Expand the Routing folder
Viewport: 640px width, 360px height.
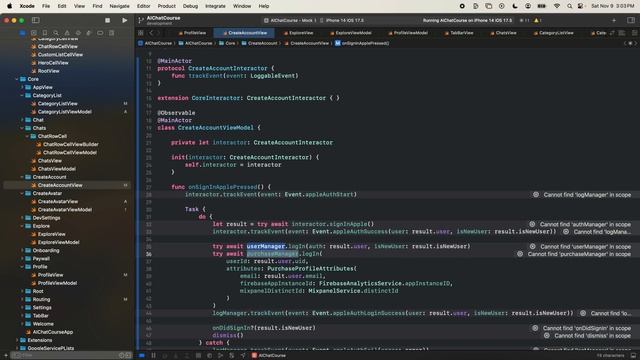(x=22, y=300)
